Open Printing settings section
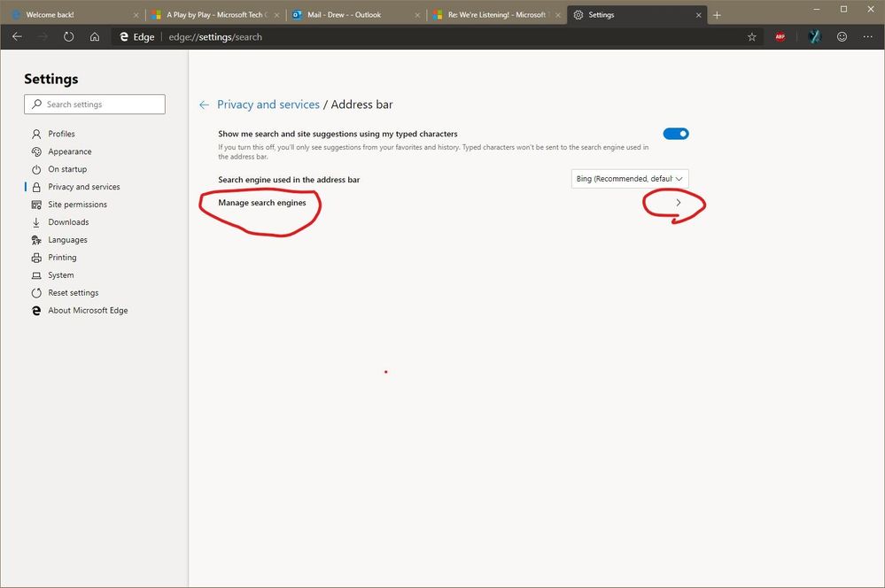 [x=62, y=258]
